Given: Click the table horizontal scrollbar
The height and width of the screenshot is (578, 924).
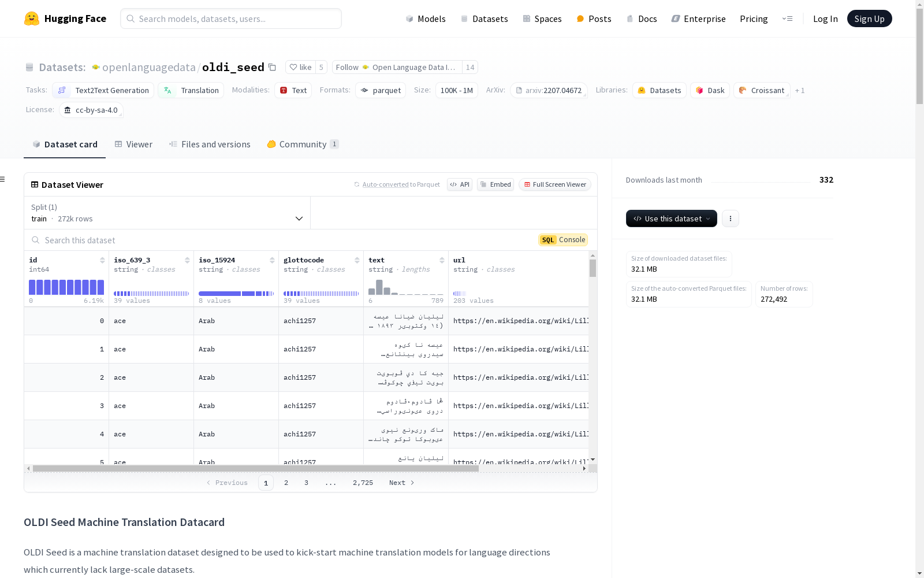Looking at the screenshot, I should click(256, 468).
